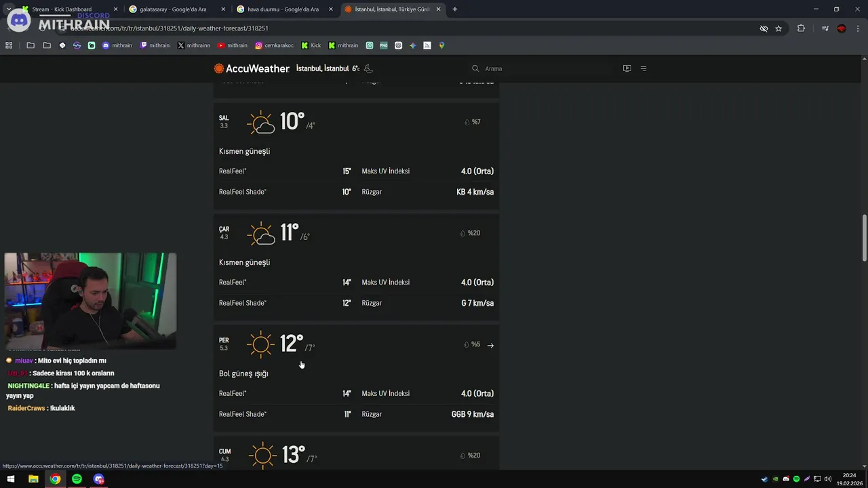Click the 'GGB 9 km/sa' wind value

coord(472,414)
